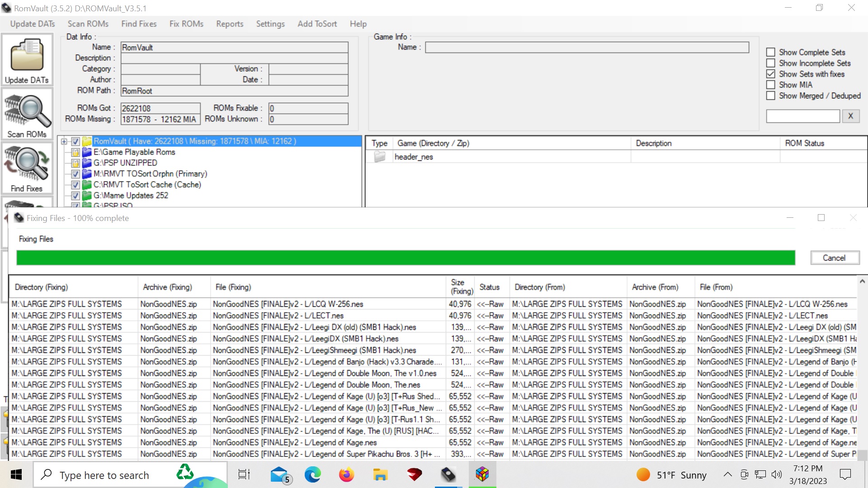868x488 pixels.
Task: Click the Status column header
Action: [x=491, y=287]
